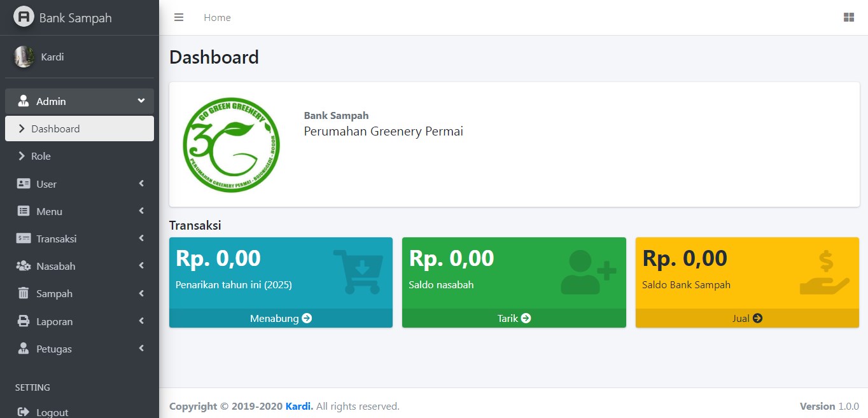Expand the Menu submenu arrow

[x=141, y=211]
